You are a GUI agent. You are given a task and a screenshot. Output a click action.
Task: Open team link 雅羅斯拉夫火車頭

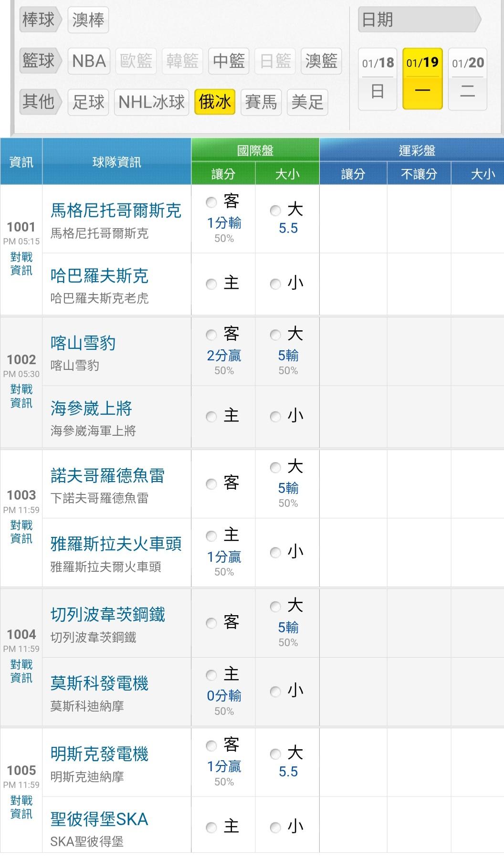116,544
